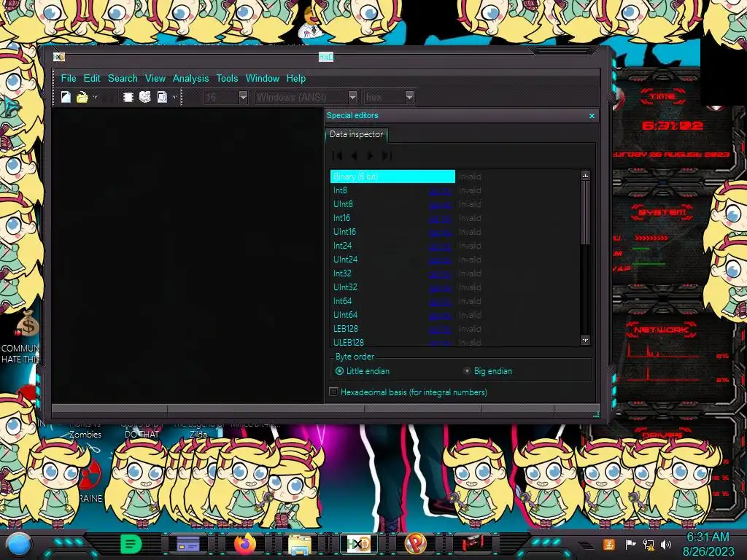Click the go to link for Int16

coord(440,218)
